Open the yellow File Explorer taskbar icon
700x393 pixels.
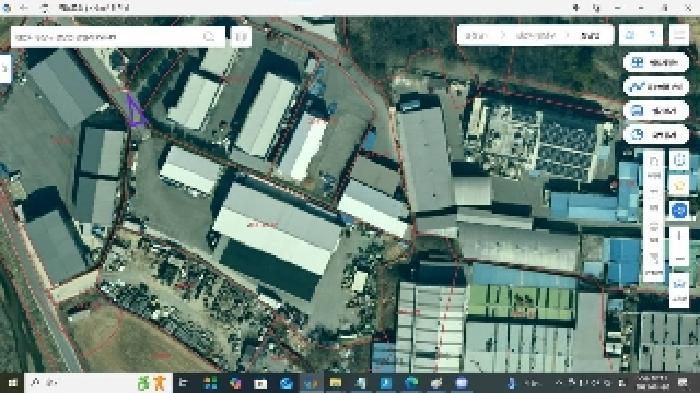(336, 383)
